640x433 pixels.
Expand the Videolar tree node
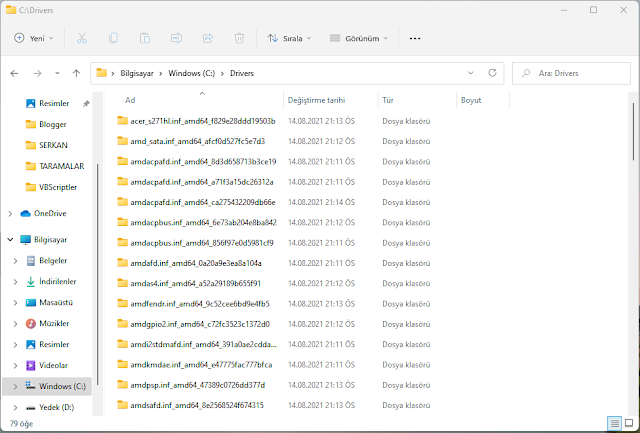click(16, 365)
